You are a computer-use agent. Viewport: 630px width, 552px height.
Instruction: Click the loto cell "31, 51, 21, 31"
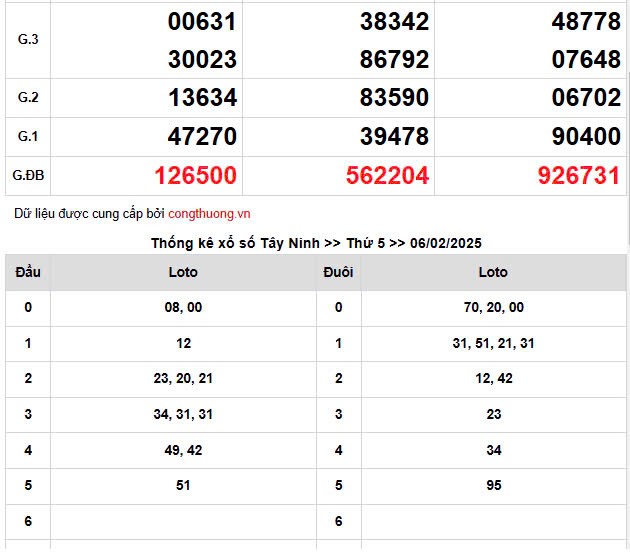[493, 343]
